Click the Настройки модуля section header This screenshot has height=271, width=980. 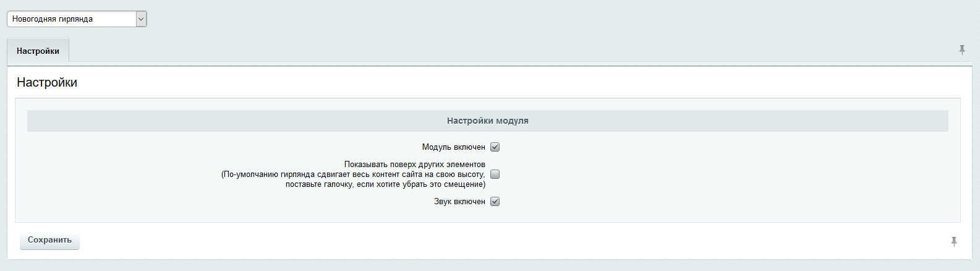[x=487, y=121]
